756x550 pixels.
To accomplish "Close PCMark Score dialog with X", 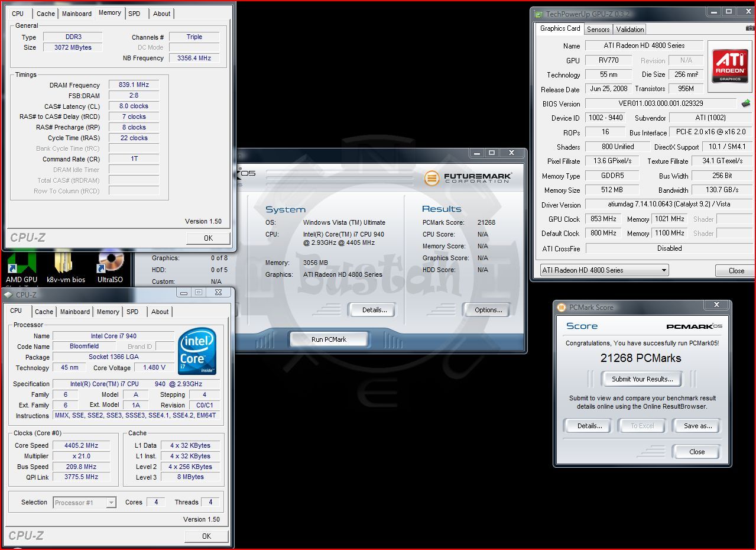I will tap(716, 305).
